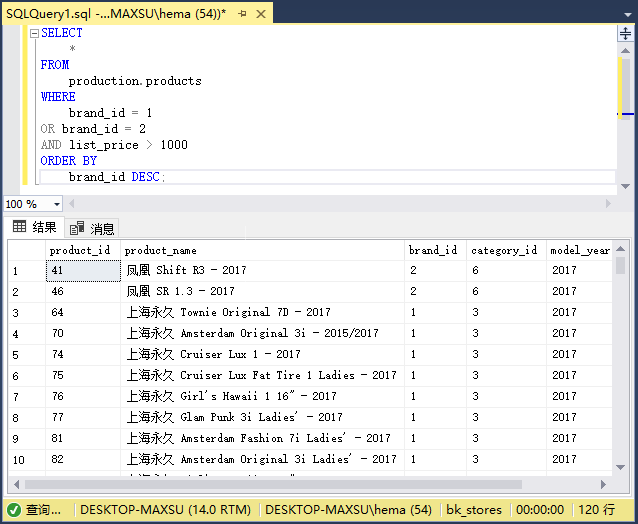This screenshot has width=638, height=524.
Task: Click the green query success status icon
Action: (14, 510)
